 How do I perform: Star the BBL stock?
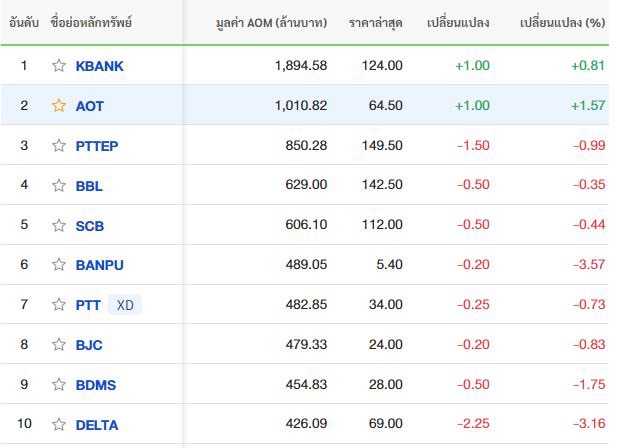(59, 185)
